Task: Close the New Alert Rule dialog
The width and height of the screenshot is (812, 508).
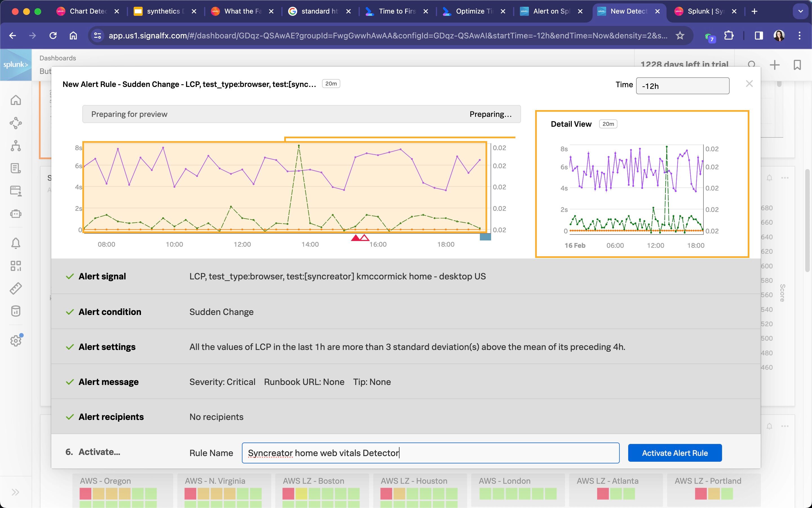Action: click(749, 84)
